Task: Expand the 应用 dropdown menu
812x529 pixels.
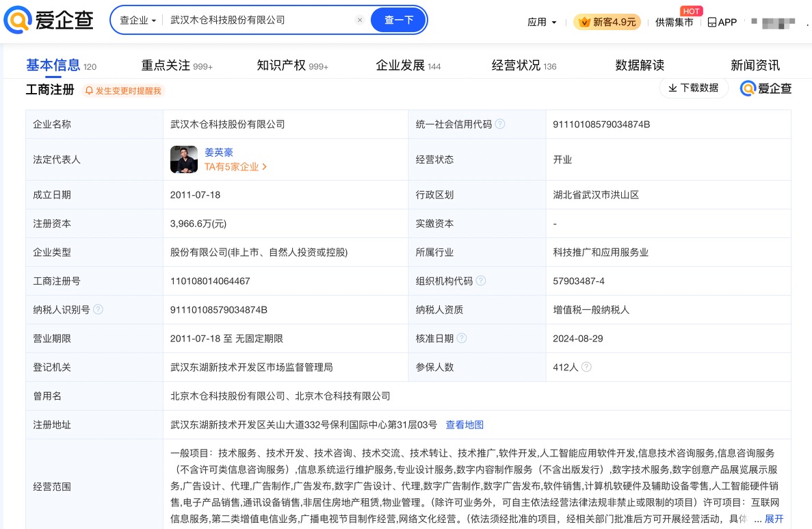Action: coord(542,23)
